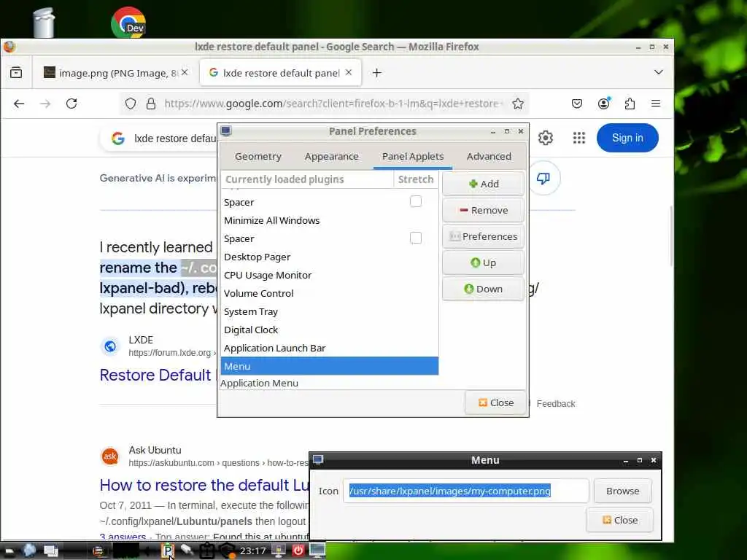The image size is (747, 560).
Task: Select Minimize All Windows plugin
Action: [x=329, y=220]
